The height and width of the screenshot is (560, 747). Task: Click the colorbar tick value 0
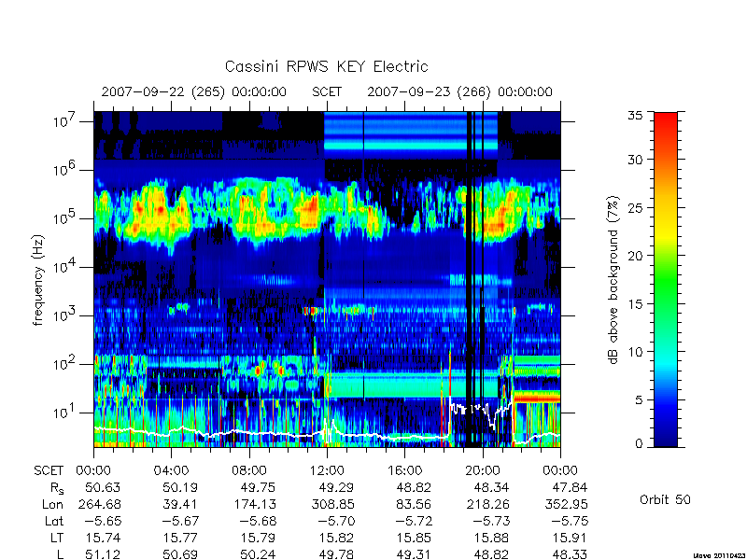click(x=639, y=443)
